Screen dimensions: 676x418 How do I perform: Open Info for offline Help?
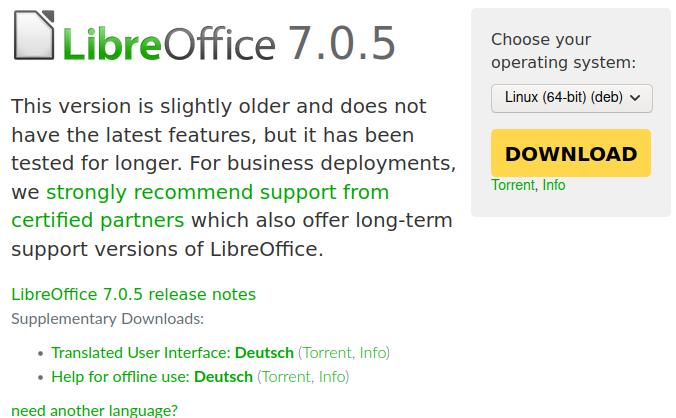pyautogui.click(x=332, y=377)
